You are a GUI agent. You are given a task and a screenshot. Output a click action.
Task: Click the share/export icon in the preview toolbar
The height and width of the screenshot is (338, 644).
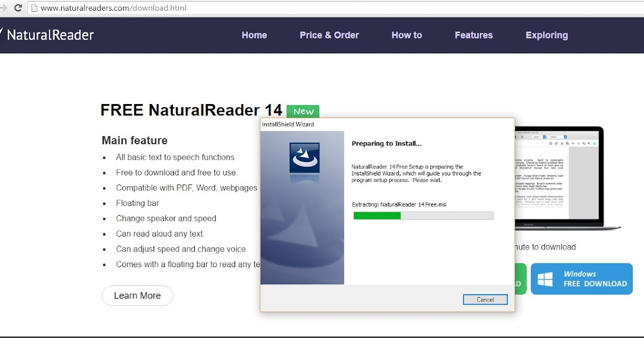pyautogui.click(x=556, y=143)
